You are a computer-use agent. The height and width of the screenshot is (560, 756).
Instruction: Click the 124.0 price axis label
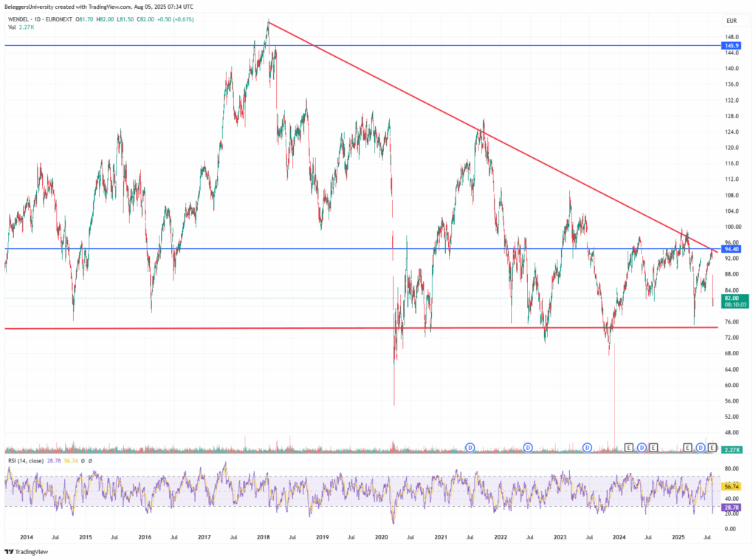click(732, 132)
